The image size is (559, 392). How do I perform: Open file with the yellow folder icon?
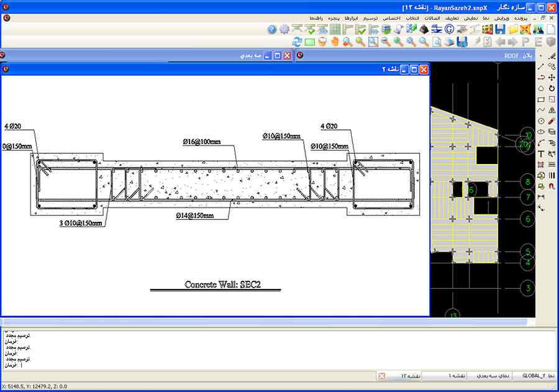pos(513,29)
